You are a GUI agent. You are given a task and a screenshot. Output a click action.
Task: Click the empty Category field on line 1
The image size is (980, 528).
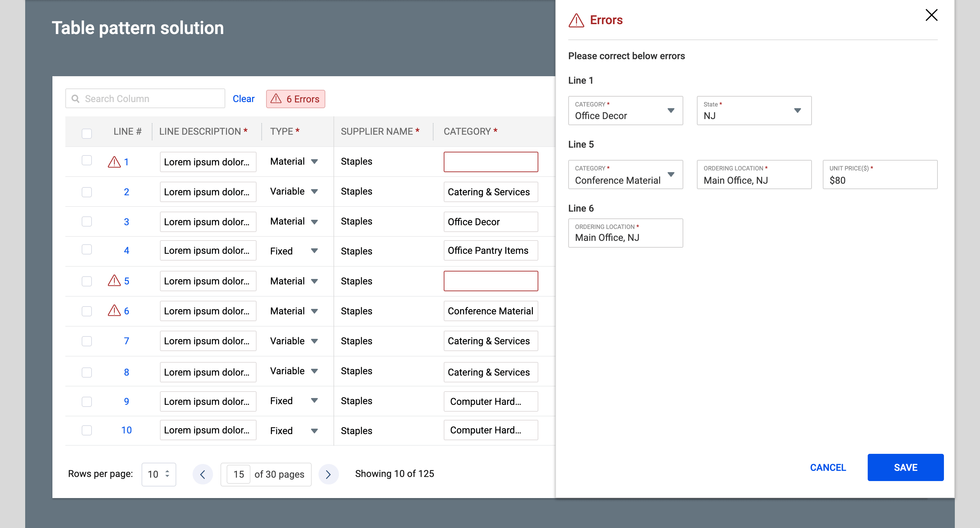click(x=491, y=162)
